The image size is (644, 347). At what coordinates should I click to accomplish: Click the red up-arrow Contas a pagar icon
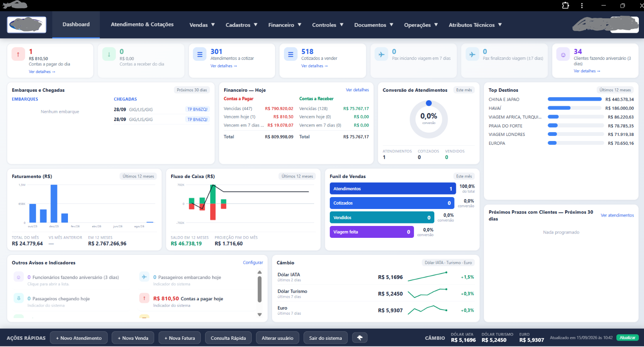pyautogui.click(x=18, y=54)
